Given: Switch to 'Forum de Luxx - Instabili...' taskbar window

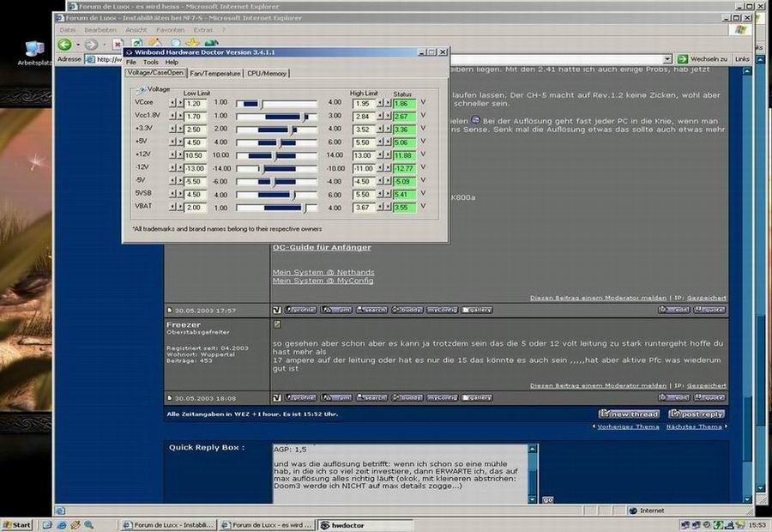Looking at the screenshot, I should 168,525.
